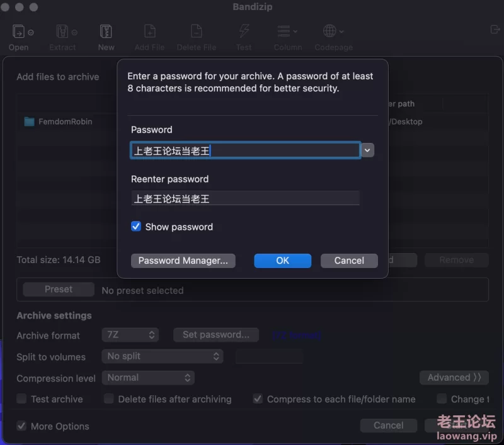Image resolution: width=504 pixels, height=445 pixels.
Task: Click the Preset button
Action: pyautogui.click(x=59, y=290)
